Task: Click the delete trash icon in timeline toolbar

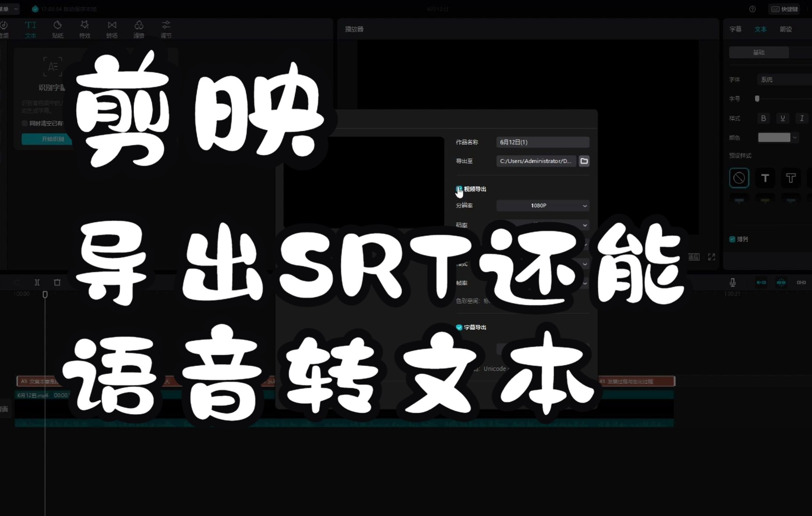Action: click(x=57, y=282)
